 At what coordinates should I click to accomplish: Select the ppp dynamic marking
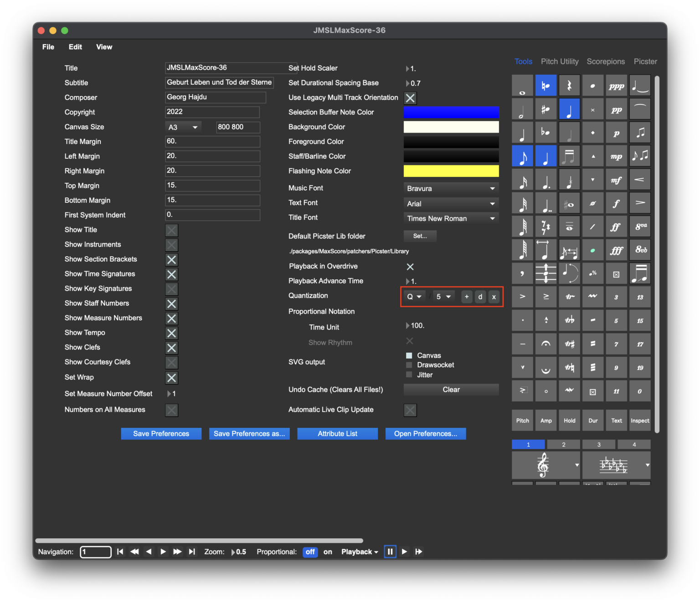[616, 85]
